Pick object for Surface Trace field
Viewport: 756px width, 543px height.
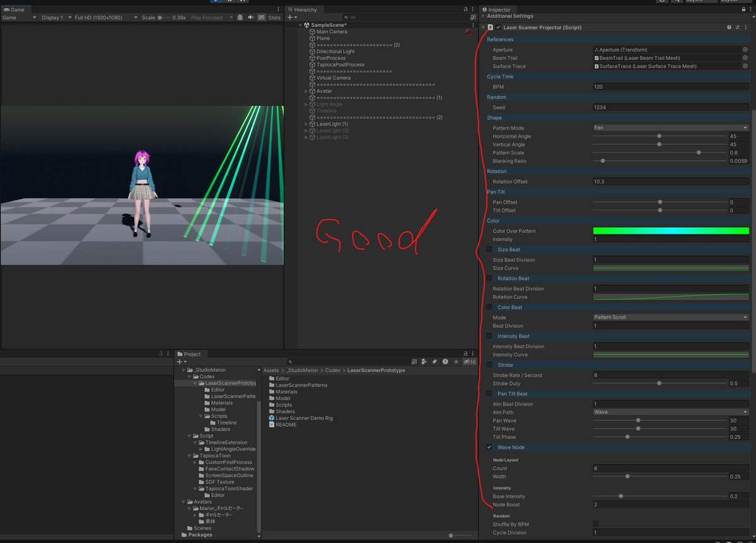pos(745,66)
